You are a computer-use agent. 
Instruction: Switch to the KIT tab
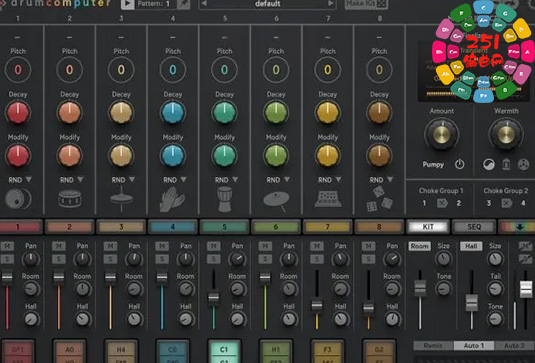[x=428, y=227]
